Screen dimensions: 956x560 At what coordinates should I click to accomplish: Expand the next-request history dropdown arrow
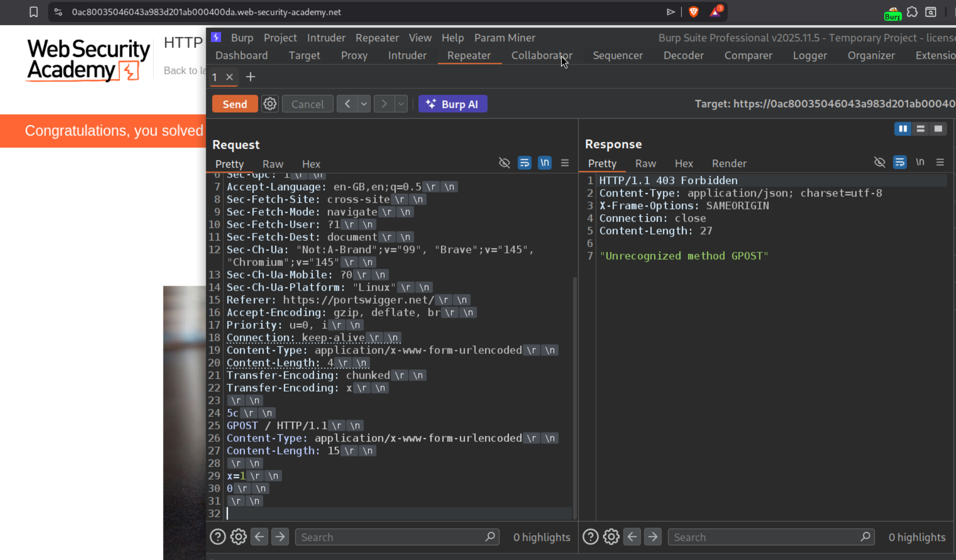click(401, 104)
